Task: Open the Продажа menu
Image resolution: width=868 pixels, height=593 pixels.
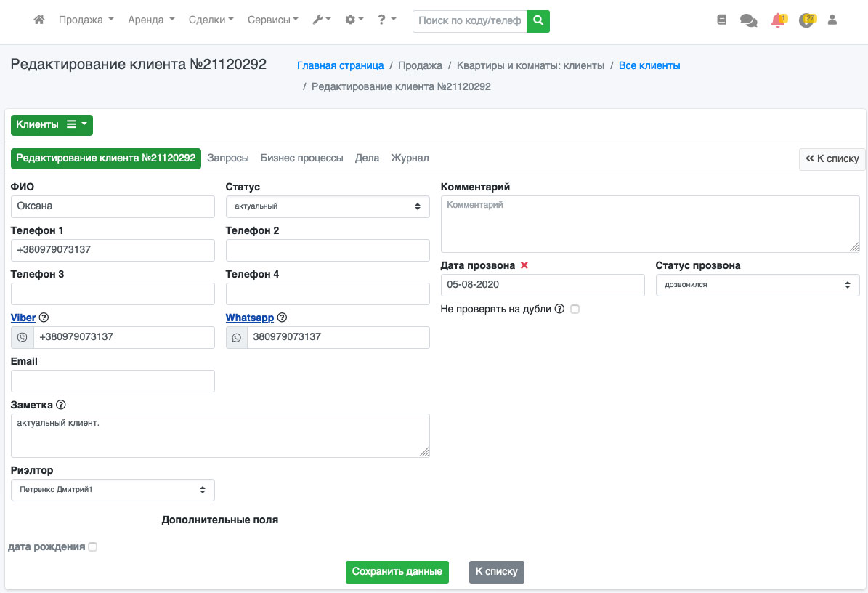Action: point(86,20)
